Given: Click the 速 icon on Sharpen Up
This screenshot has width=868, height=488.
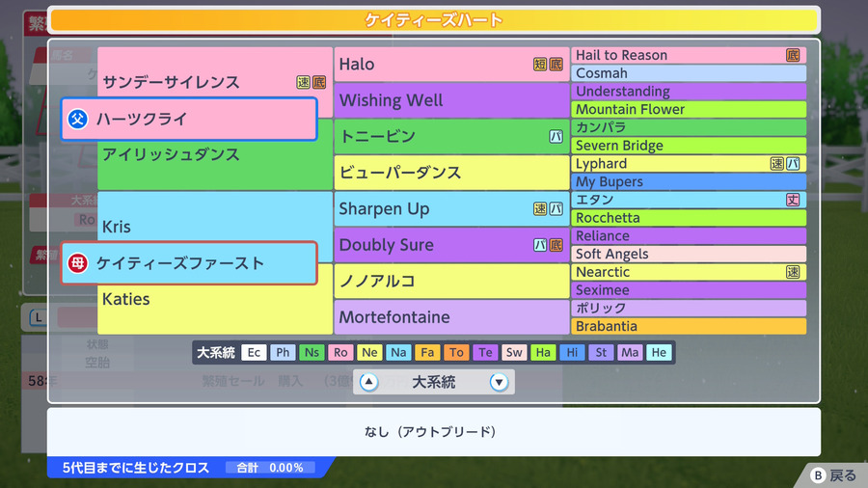Looking at the screenshot, I should click(x=540, y=208).
